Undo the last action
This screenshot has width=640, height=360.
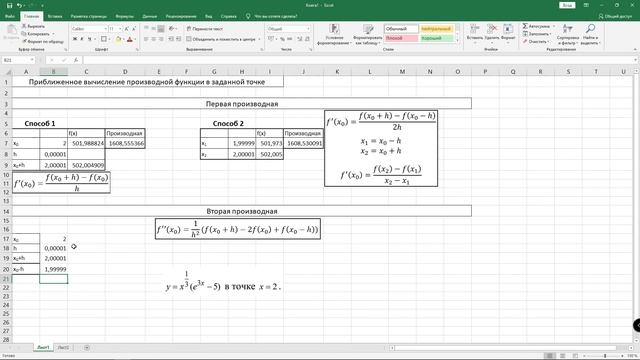click(x=19, y=5)
